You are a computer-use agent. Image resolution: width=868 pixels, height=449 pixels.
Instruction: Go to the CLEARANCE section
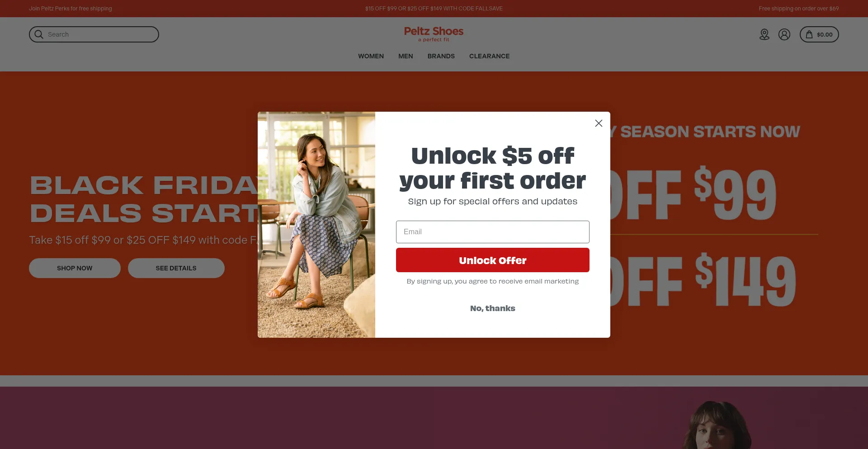(x=489, y=56)
